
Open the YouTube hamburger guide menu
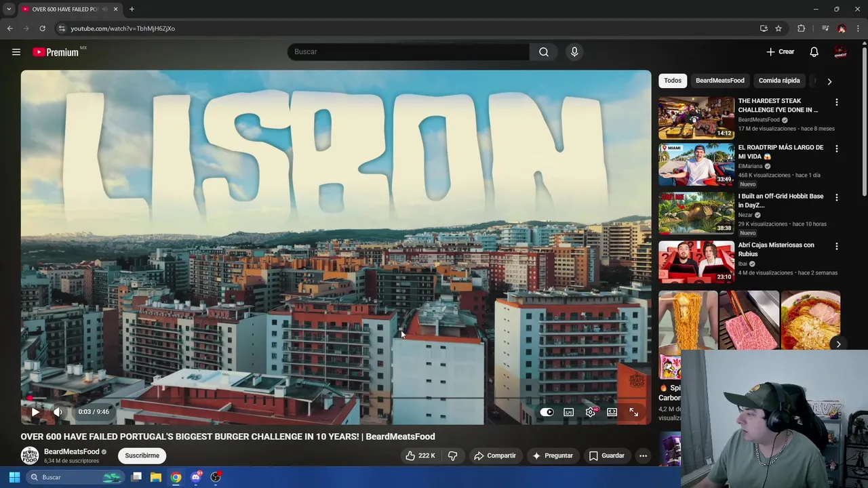(x=16, y=52)
